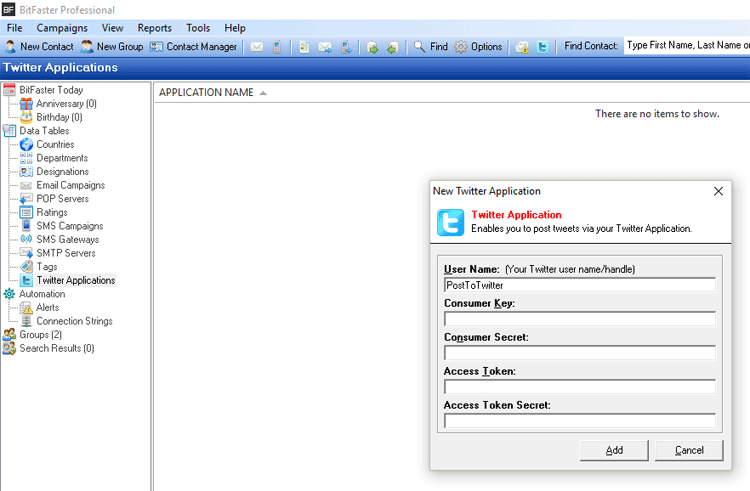
Task: Open Countries in the sidebar tree
Action: pyautogui.click(x=55, y=144)
